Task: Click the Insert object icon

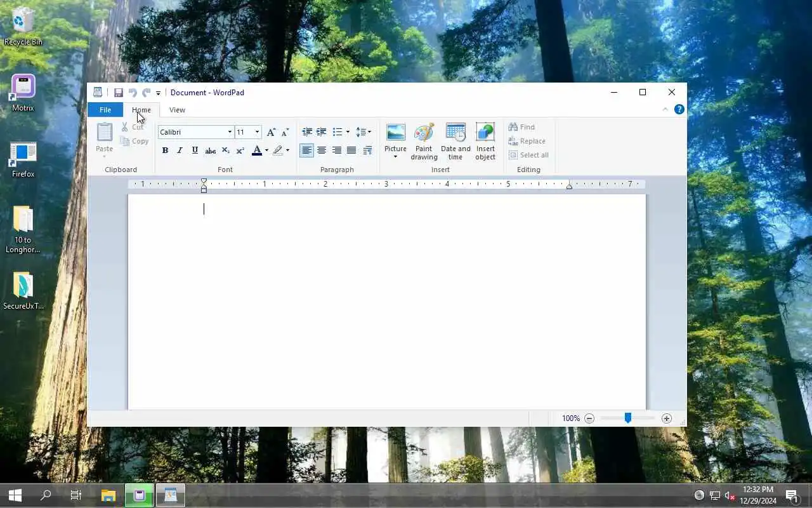Action: (x=485, y=133)
